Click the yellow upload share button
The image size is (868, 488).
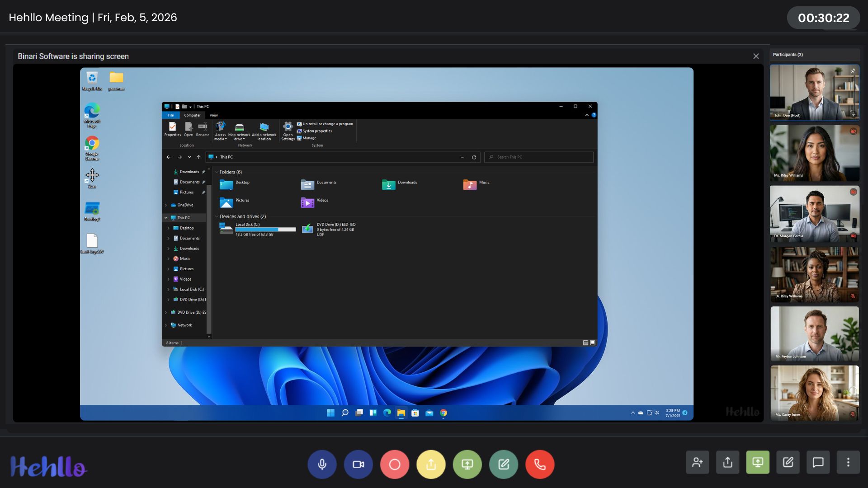pos(431,464)
